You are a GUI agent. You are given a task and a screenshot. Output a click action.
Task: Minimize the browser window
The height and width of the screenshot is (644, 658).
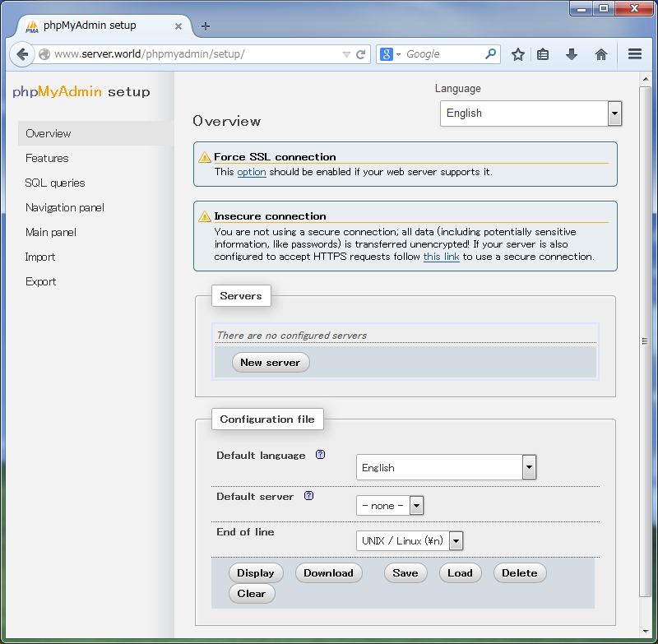click(582, 9)
